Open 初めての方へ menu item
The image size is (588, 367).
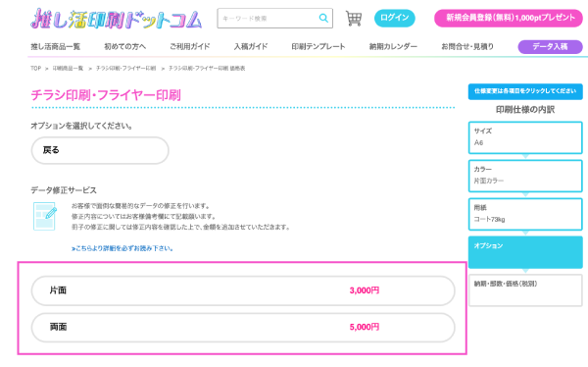click(124, 46)
